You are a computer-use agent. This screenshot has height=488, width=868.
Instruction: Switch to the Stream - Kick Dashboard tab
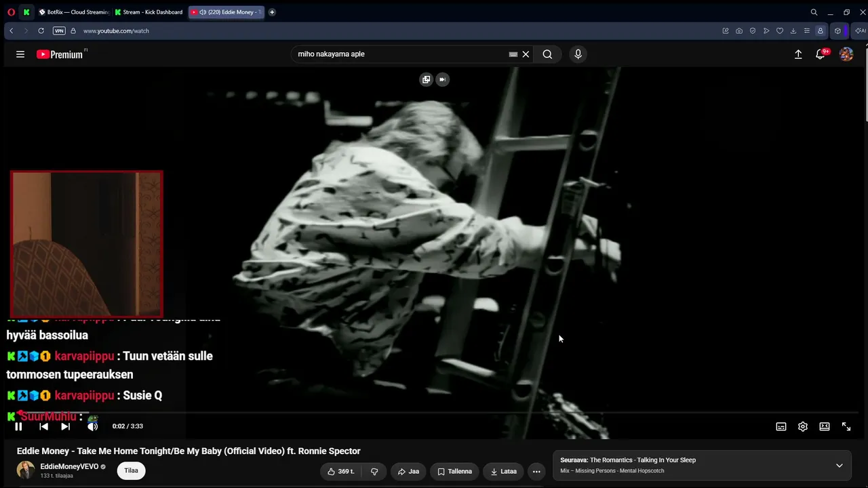point(149,12)
